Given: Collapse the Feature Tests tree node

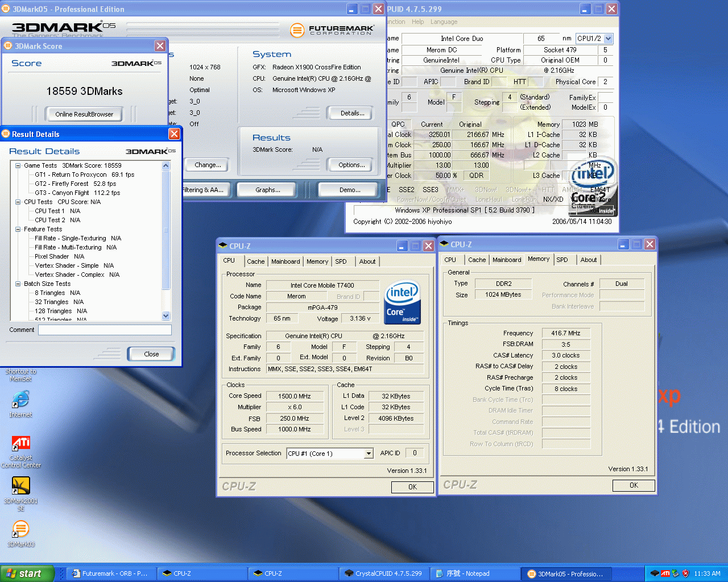Looking at the screenshot, I should [18, 229].
